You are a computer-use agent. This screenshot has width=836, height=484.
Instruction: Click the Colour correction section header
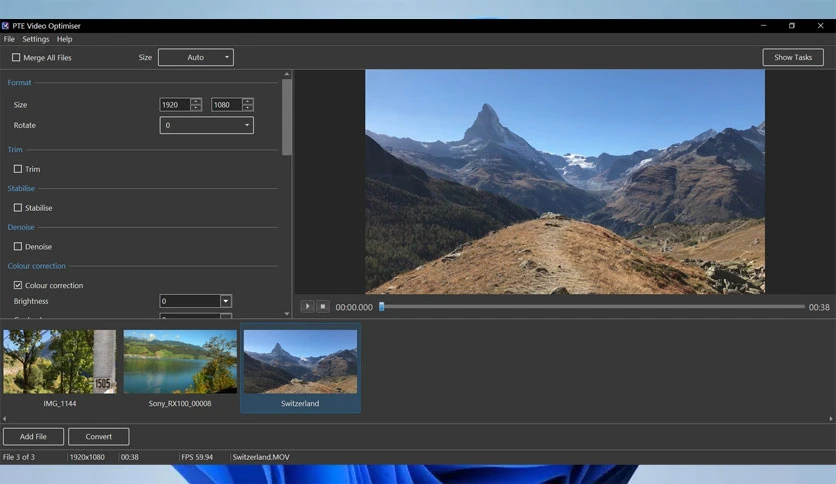pyautogui.click(x=36, y=265)
